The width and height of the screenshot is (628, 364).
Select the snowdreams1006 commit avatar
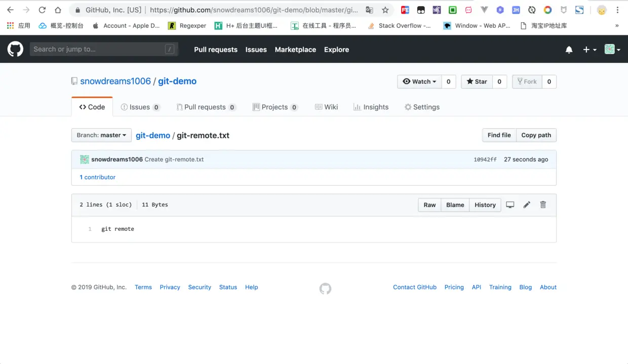click(x=84, y=159)
